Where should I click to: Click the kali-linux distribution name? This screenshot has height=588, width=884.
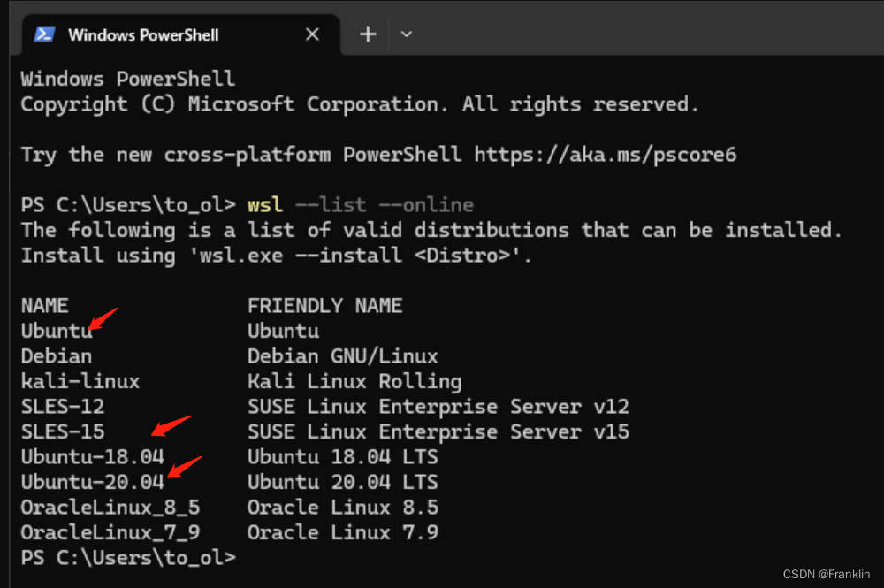[x=80, y=381]
